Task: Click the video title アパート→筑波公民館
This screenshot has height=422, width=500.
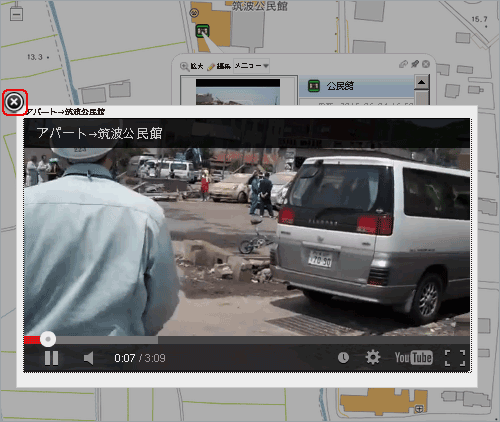Action: pyautogui.click(x=99, y=133)
